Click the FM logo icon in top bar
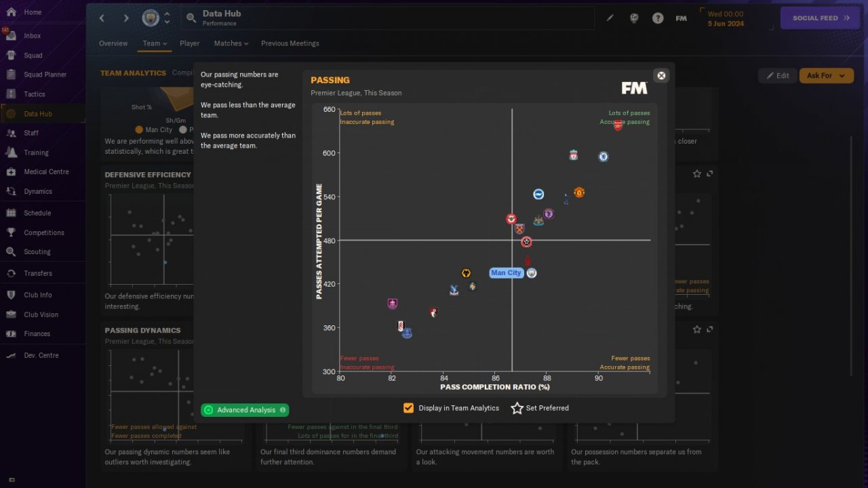The image size is (868, 488). (x=682, y=18)
